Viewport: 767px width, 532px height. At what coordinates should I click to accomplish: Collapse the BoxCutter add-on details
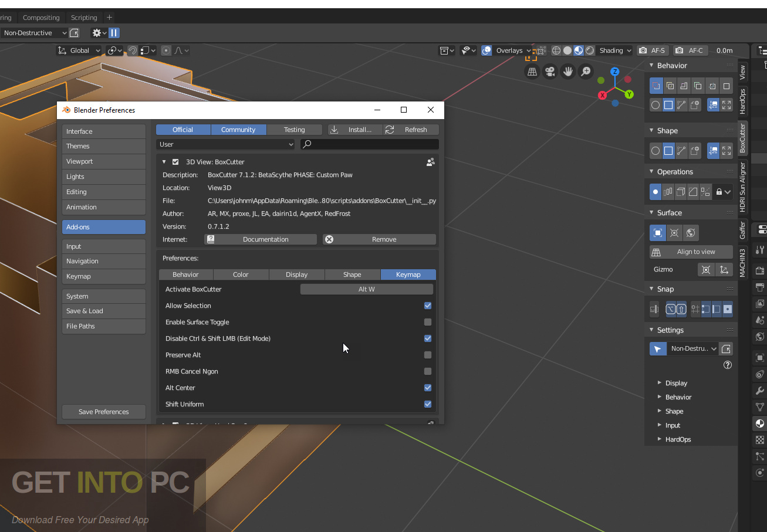[x=164, y=162]
